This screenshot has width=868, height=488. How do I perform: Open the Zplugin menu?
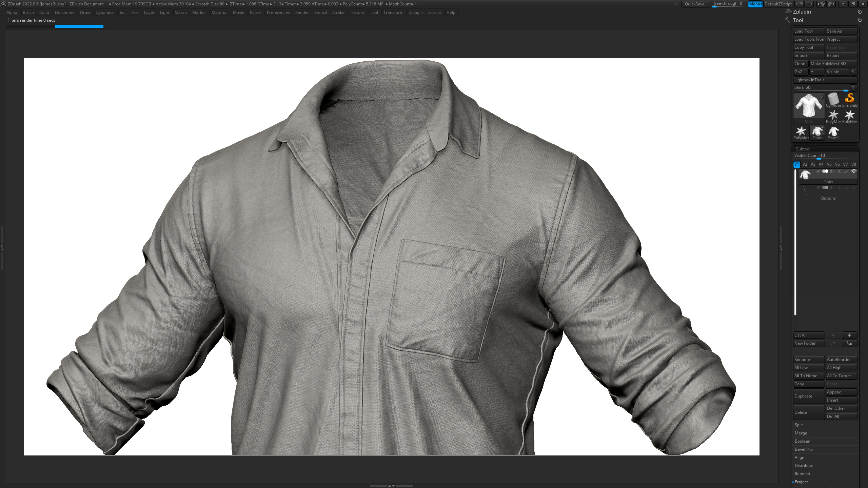point(415,12)
